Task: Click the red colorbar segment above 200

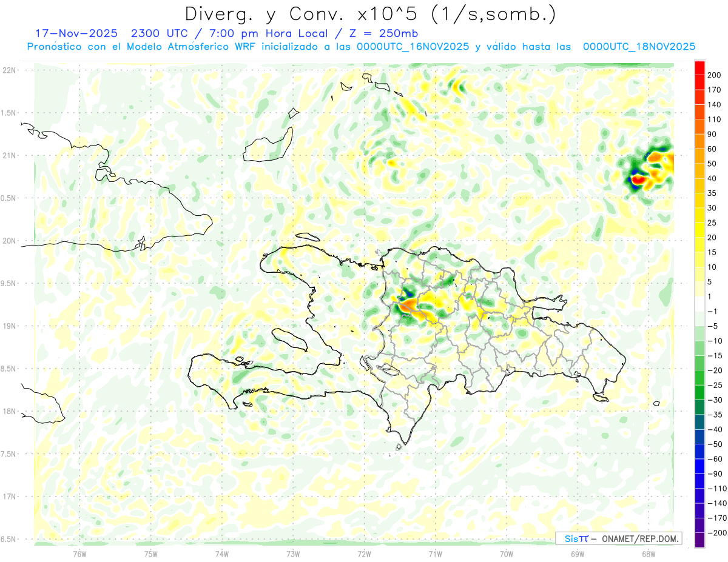Action: 699,68
